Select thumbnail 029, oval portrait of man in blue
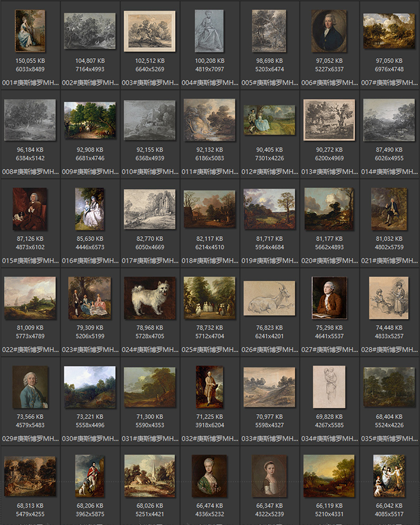The width and height of the screenshot is (420, 525). click(x=30, y=388)
